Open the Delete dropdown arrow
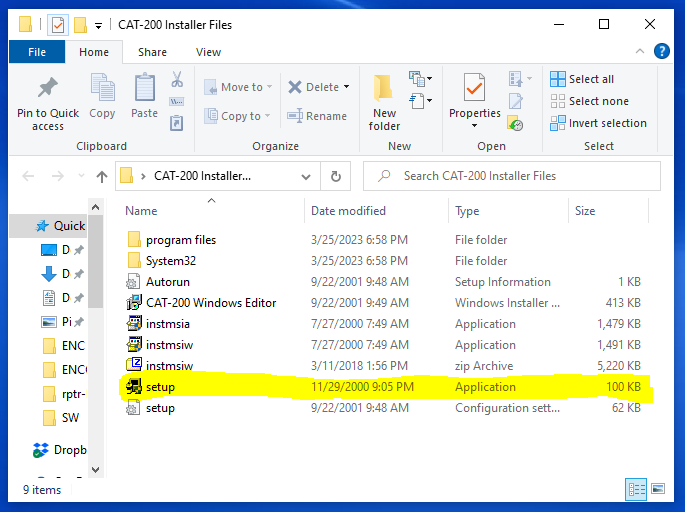685x512 pixels. coord(346,86)
